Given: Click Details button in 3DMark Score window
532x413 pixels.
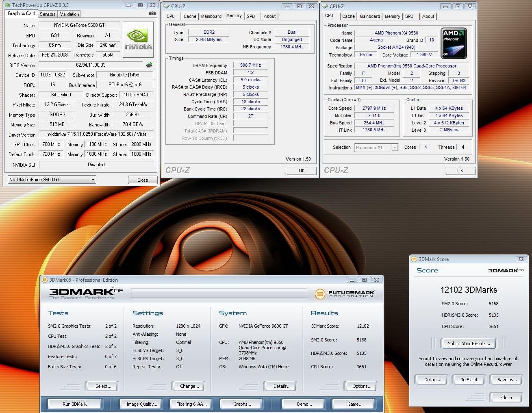Looking at the screenshot, I should (432, 380).
